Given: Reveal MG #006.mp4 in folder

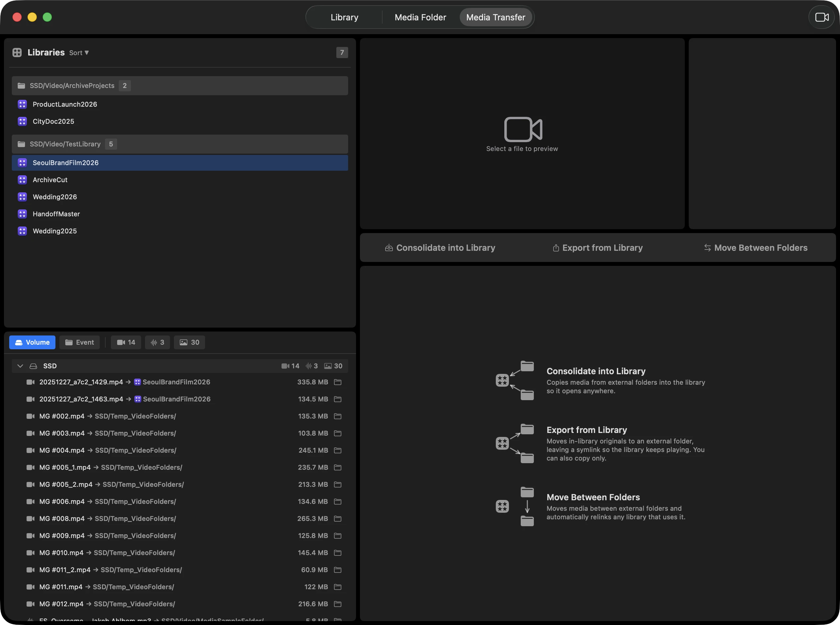Looking at the screenshot, I should point(338,502).
